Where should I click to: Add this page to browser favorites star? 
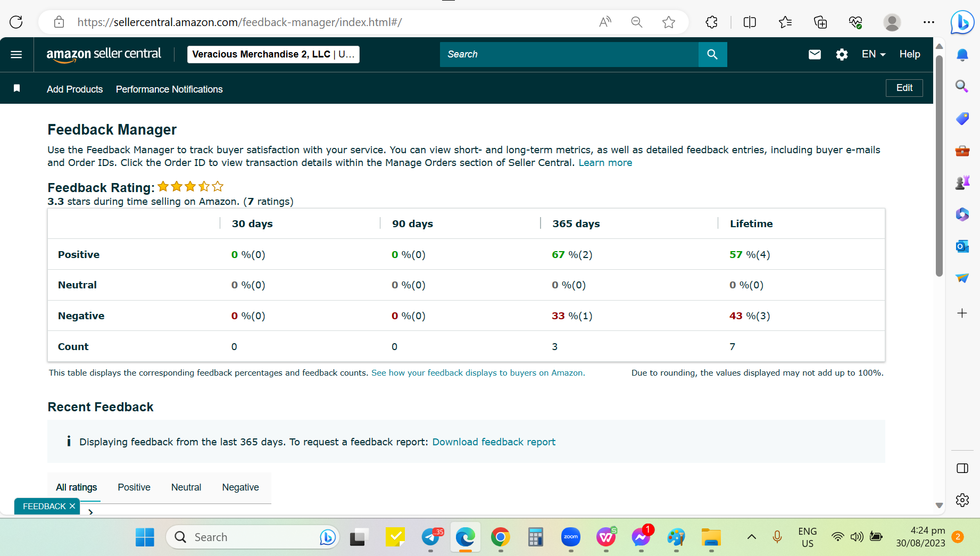pos(669,22)
